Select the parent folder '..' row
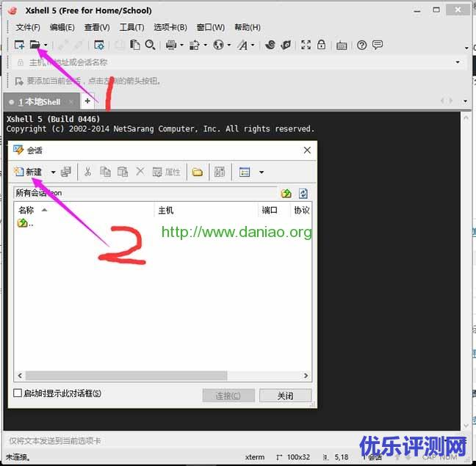Screen dimensions: 476x466 pos(26,223)
